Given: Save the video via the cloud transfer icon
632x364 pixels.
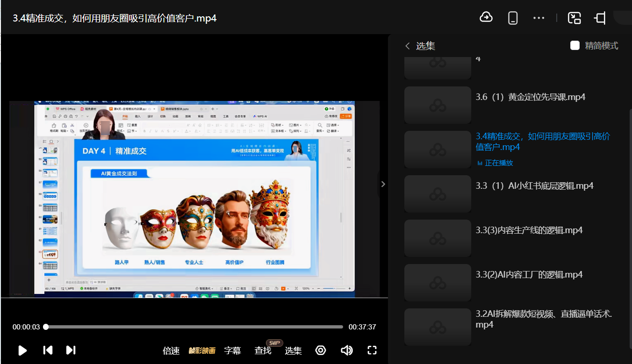Looking at the screenshot, I should 486,17.
